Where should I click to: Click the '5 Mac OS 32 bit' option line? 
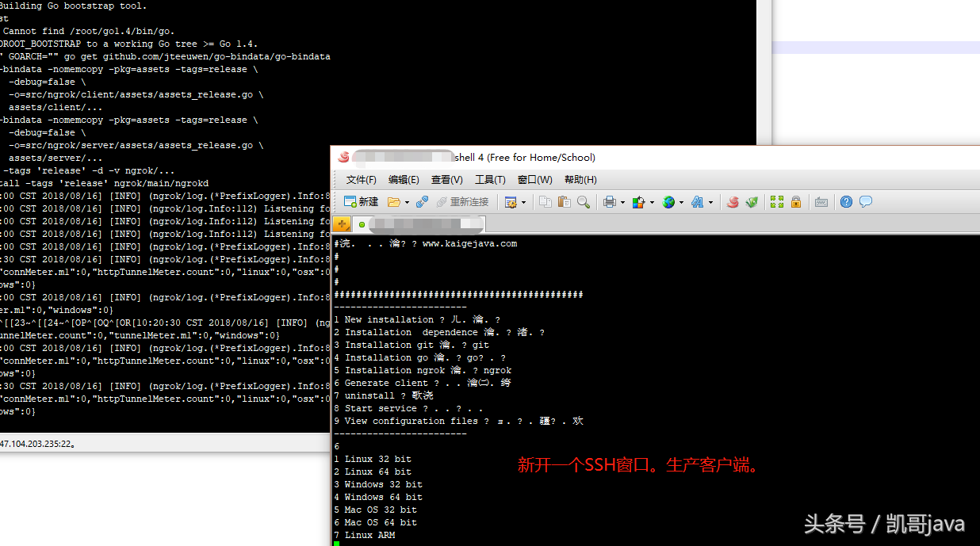[x=375, y=510]
